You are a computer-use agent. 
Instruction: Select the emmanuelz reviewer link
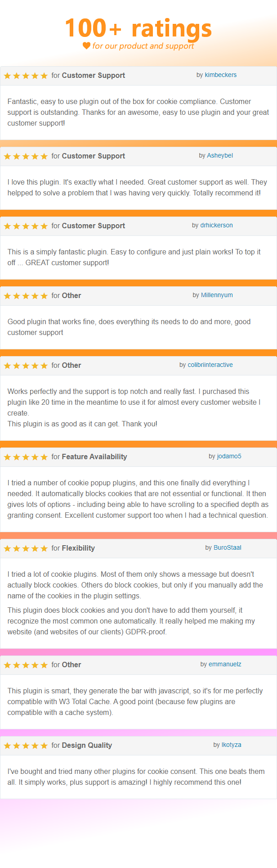click(x=225, y=665)
